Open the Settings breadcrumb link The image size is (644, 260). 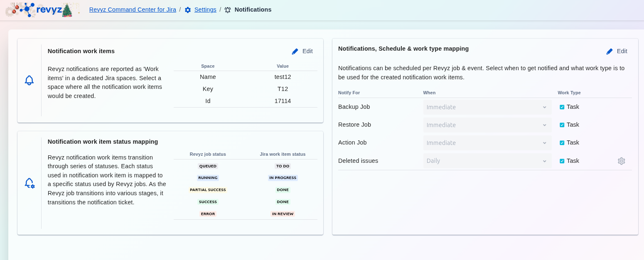[205, 10]
